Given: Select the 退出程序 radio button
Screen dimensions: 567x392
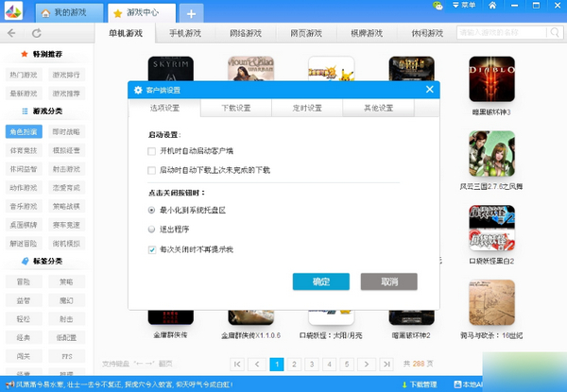Looking at the screenshot, I should [x=152, y=229].
